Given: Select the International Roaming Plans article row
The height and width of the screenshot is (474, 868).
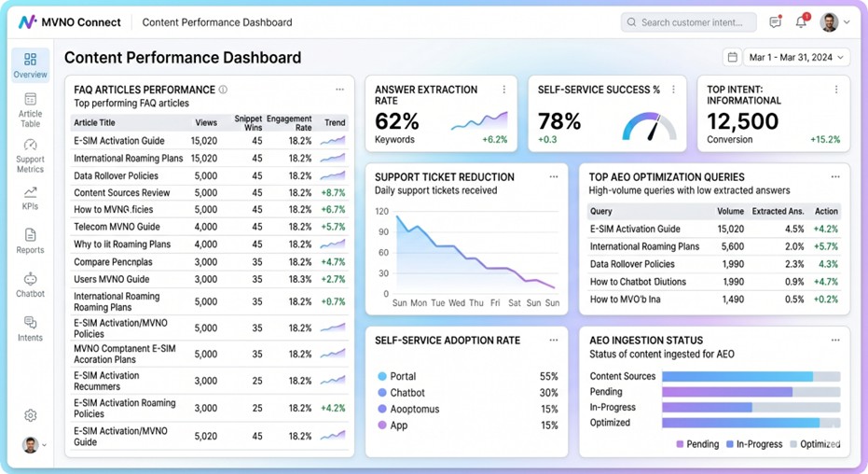Looking at the screenshot, I should [209, 159].
